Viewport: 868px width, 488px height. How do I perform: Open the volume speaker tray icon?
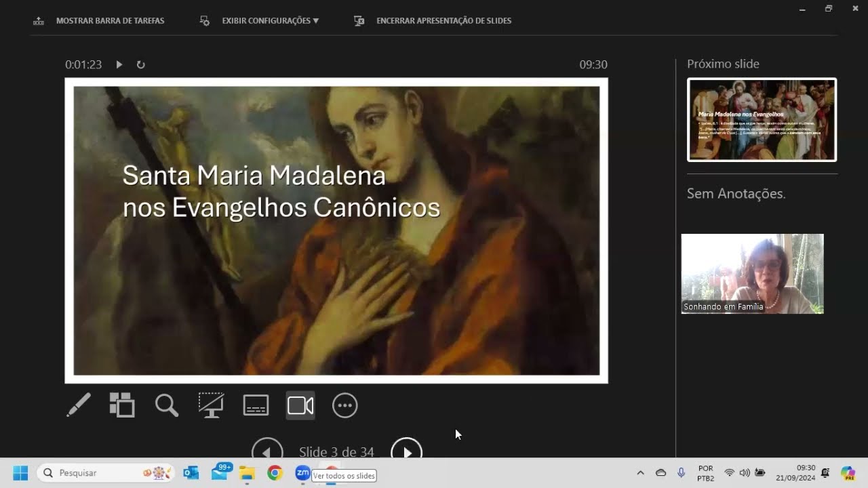coord(745,472)
